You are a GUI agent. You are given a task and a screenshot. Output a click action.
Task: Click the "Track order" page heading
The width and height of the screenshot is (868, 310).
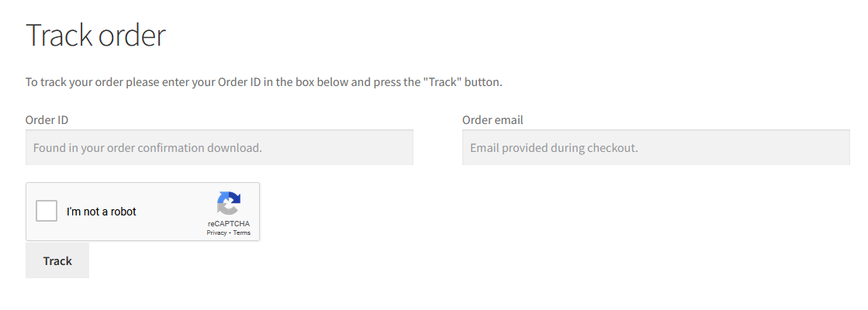coord(95,36)
